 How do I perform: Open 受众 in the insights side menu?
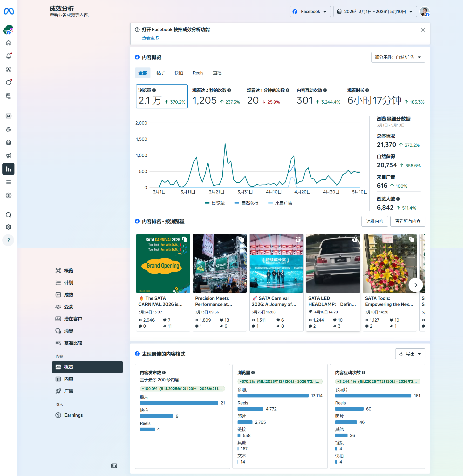tap(87, 307)
